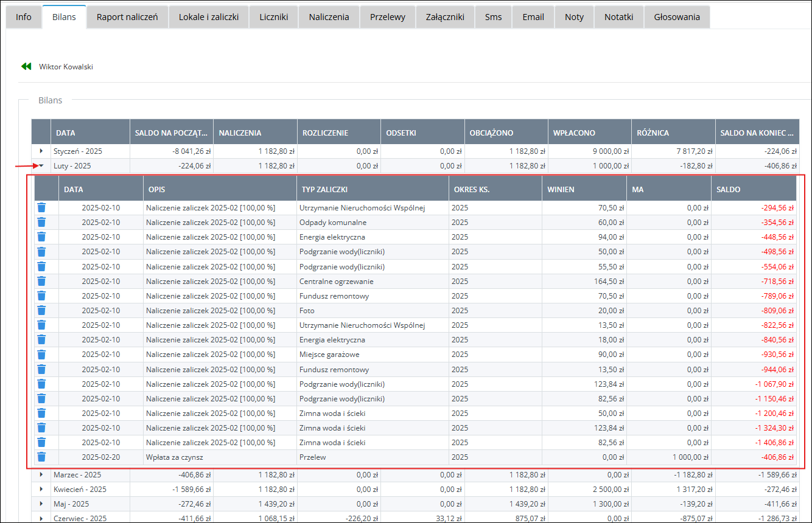Expand the Kwiecień - 2025 row details
Screen dimensions: 812x523
41,489
